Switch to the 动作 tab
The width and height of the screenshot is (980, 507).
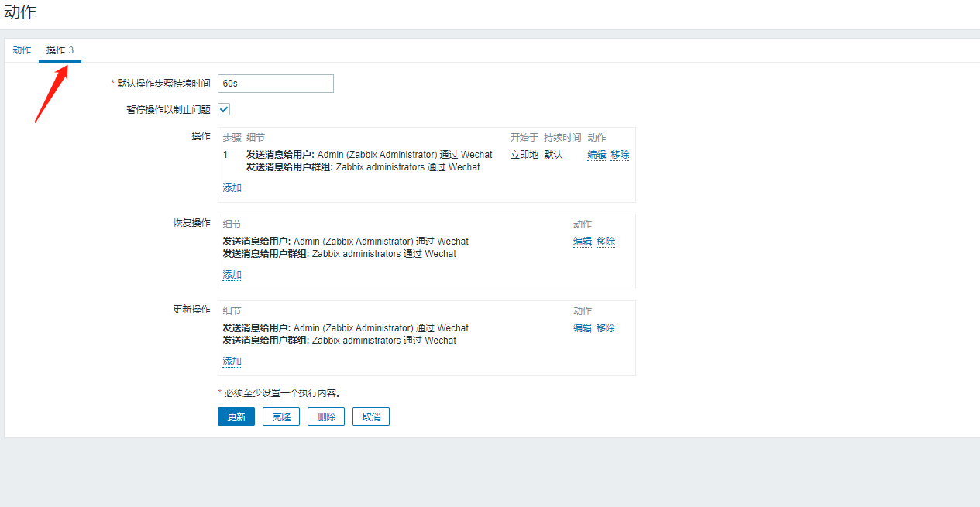pyautogui.click(x=22, y=50)
